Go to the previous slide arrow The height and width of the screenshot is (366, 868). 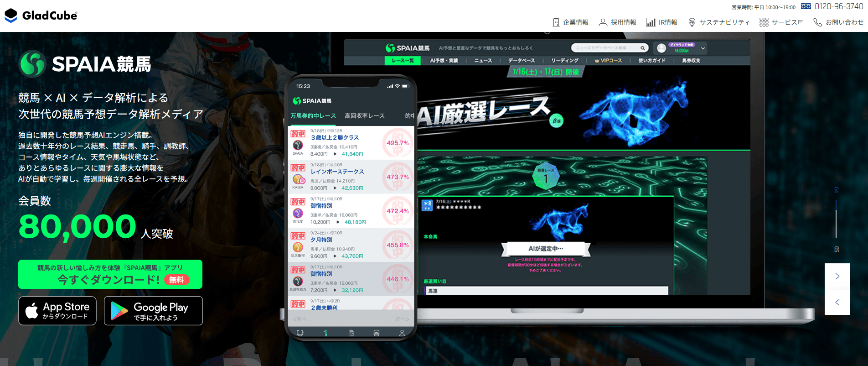837,302
